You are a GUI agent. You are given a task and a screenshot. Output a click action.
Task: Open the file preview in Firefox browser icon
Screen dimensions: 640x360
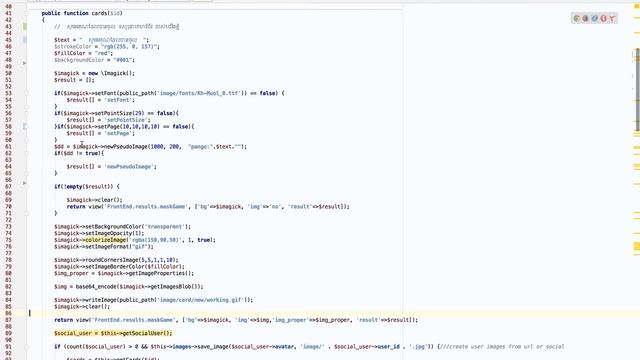click(x=585, y=18)
